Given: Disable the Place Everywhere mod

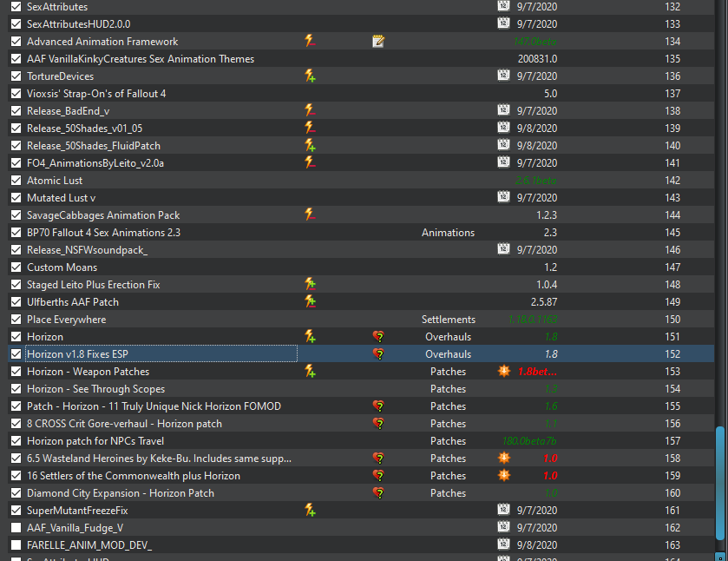Looking at the screenshot, I should click(x=16, y=320).
